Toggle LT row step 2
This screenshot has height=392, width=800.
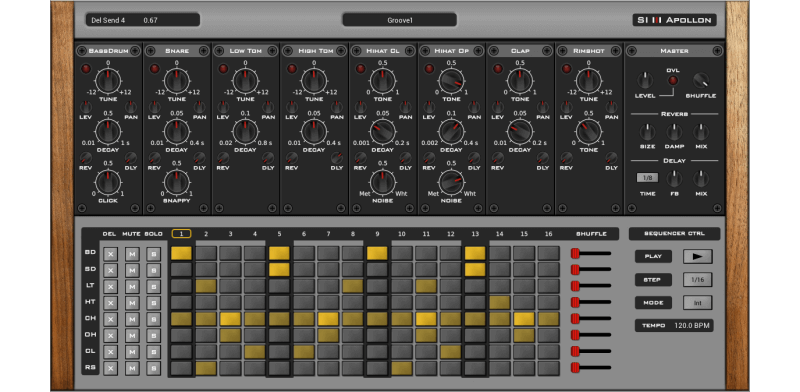pyautogui.click(x=206, y=286)
